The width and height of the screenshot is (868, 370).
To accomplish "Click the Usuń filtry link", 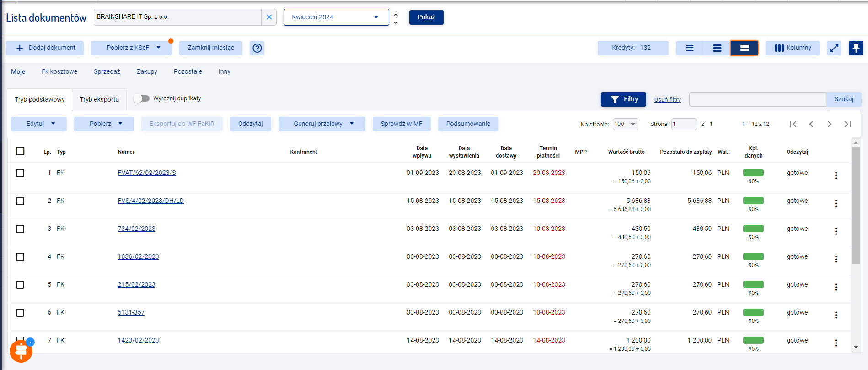I will pos(668,99).
